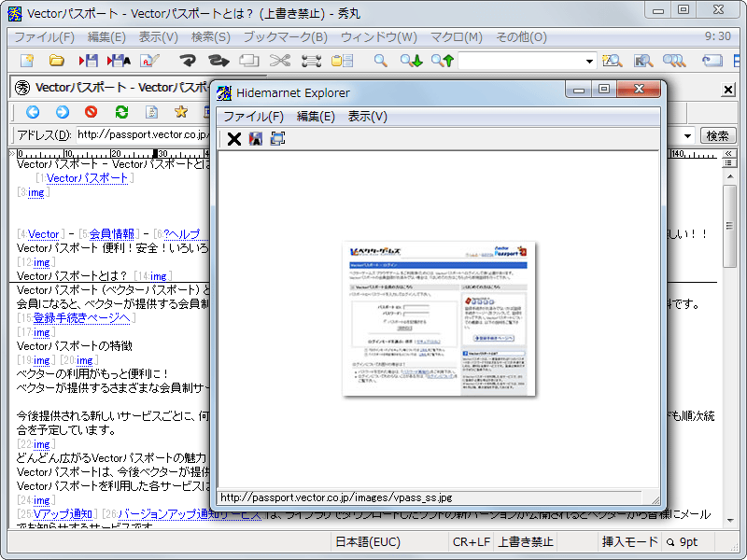
Task: Click the Save As floppy icon
Action: (119, 61)
